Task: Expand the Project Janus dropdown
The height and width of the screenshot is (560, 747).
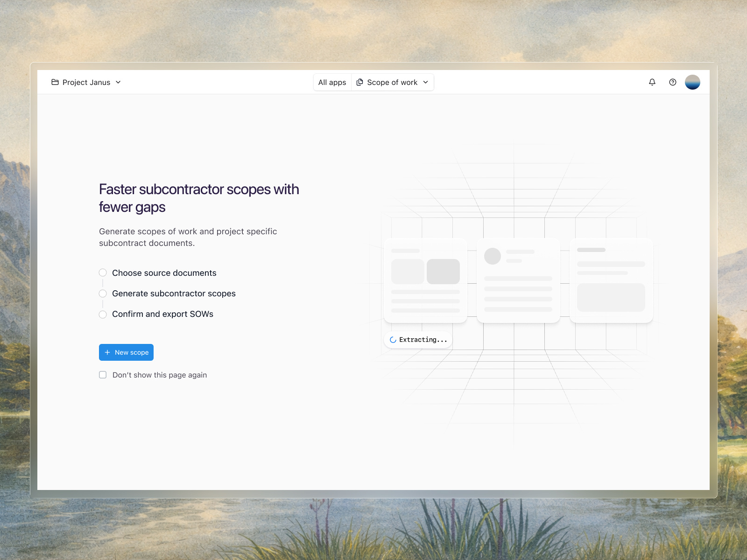Action: point(118,82)
